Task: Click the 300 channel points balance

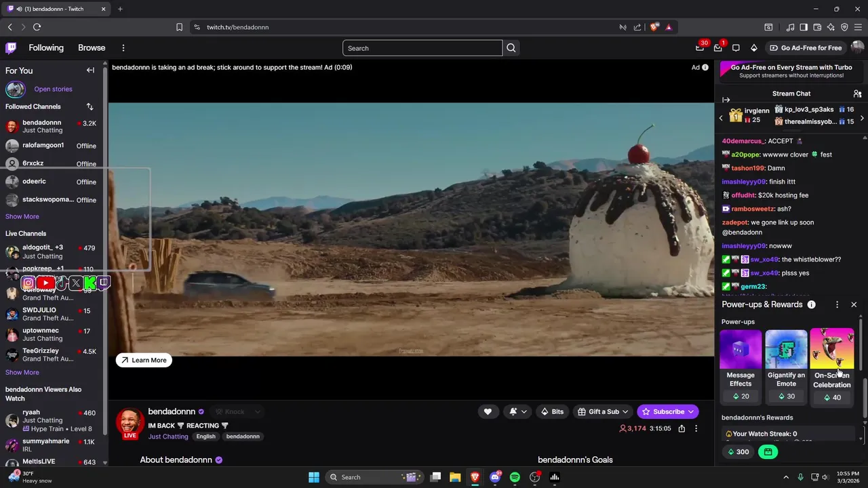Action: [x=738, y=452]
